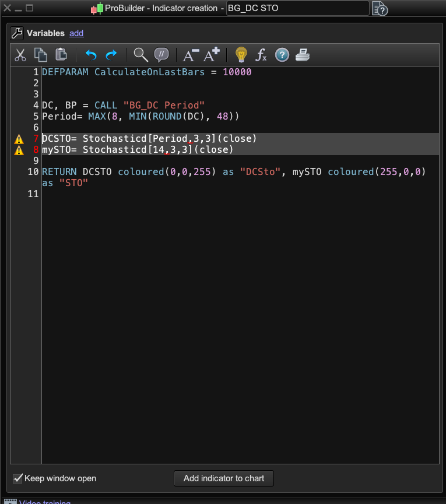
Task: Redo the last undone edit
Action: pyautogui.click(x=111, y=55)
